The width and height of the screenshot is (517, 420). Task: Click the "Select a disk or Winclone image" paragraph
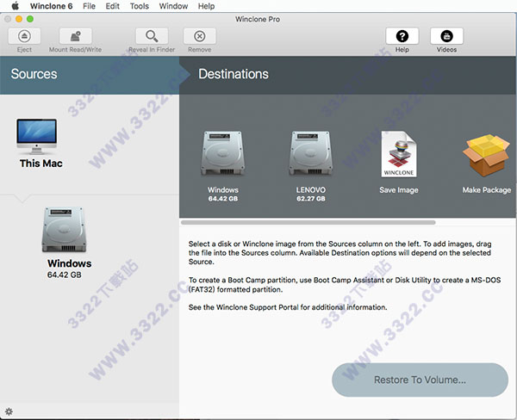tap(340, 253)
